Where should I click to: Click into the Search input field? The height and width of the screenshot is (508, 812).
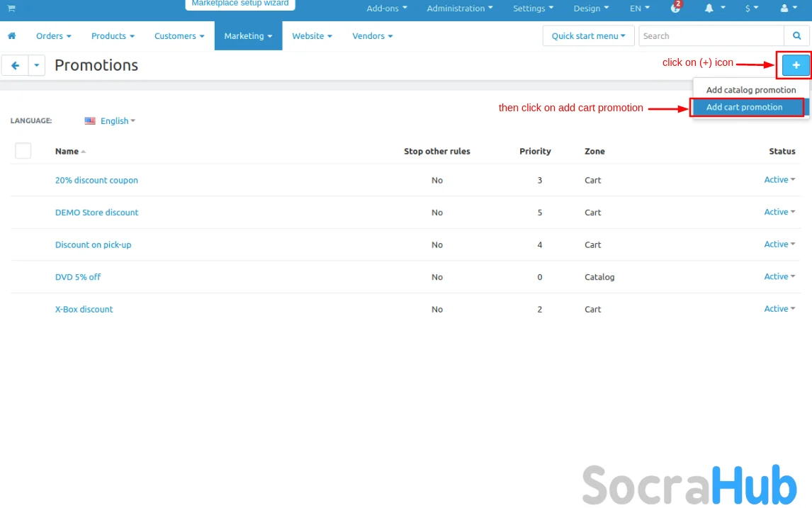[x=711, y=36]
